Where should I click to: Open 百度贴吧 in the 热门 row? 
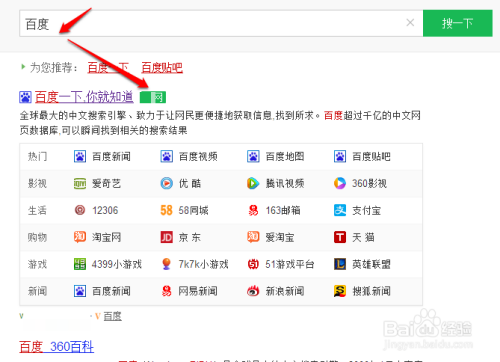(371, 156)
